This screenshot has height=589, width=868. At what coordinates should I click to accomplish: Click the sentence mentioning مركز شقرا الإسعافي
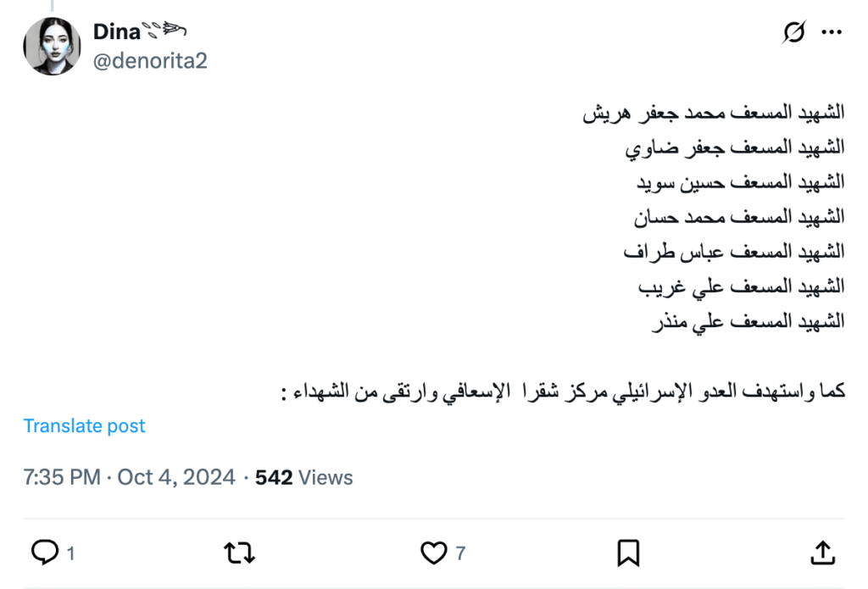click(561, 393)
